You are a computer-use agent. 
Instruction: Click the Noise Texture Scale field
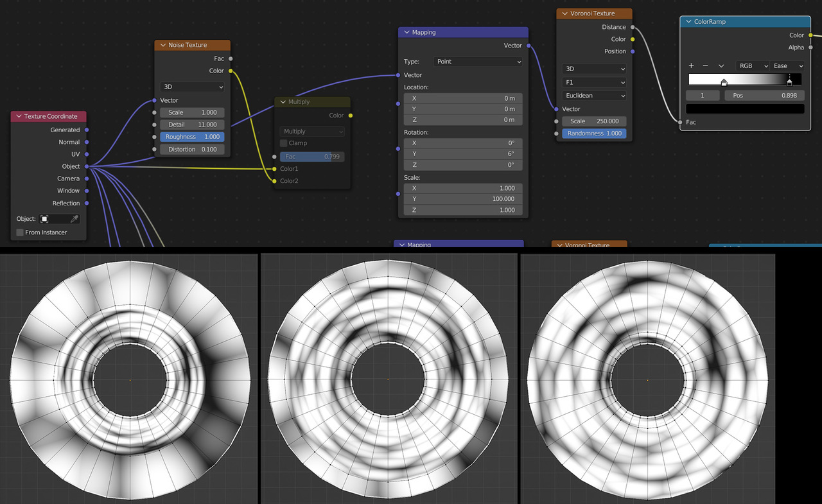tap(193, 112)
